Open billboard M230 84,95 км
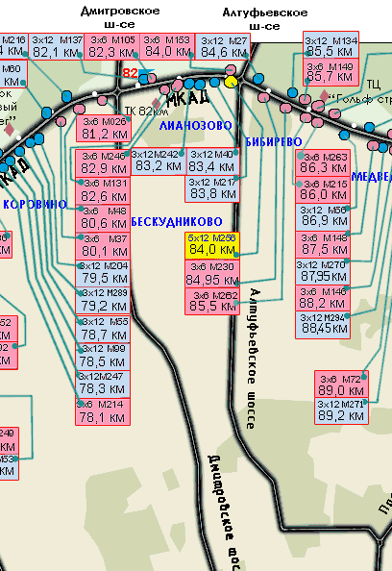 click(212, 274)
